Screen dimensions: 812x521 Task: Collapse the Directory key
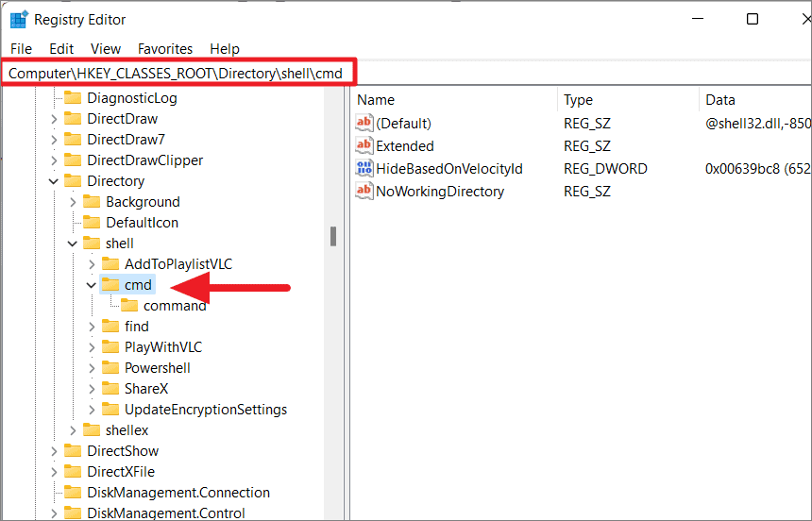53,181
